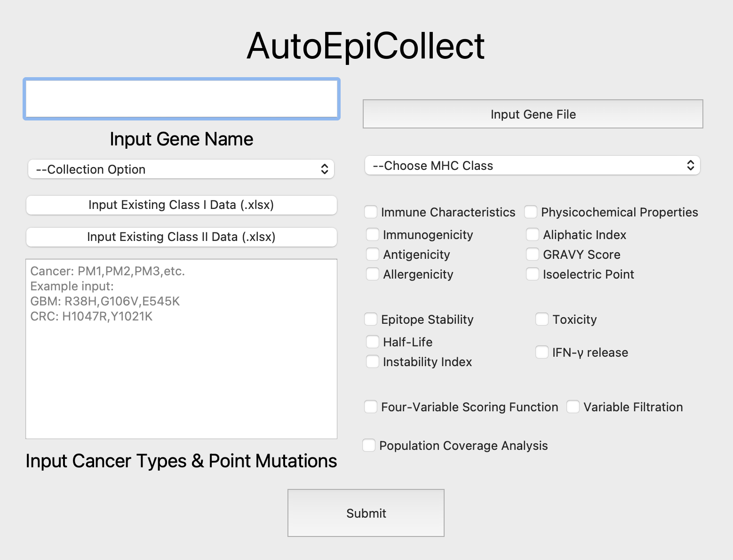
Task: Click the Input Gene Name label
Action: (182, 139)
